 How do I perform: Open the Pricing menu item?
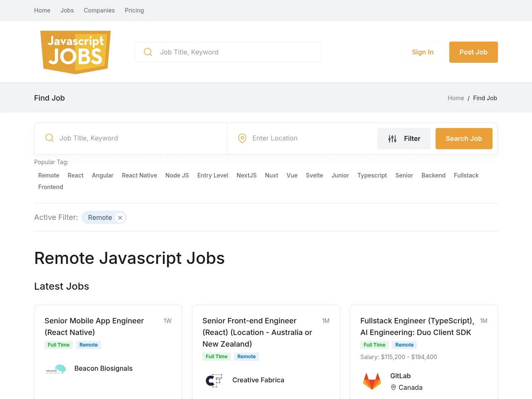point(134,10)
